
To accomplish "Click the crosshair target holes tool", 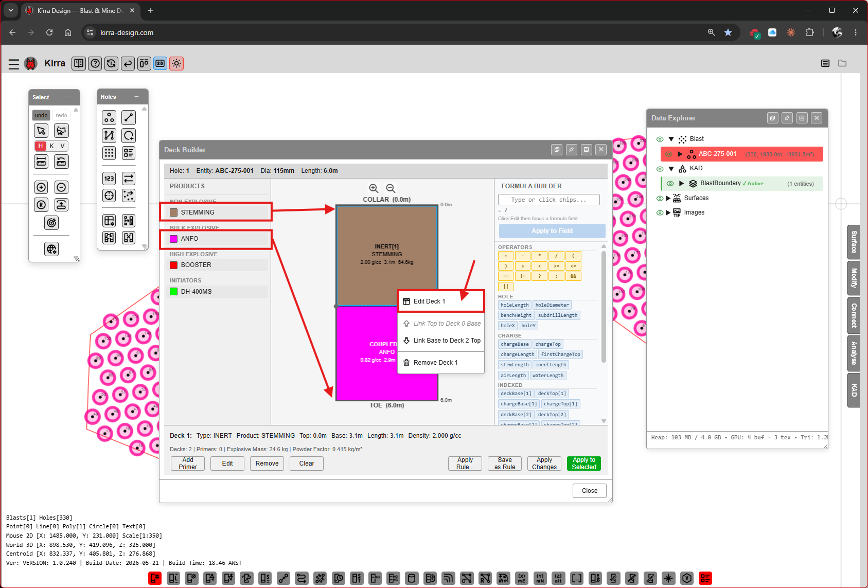I will pos(109,195).
